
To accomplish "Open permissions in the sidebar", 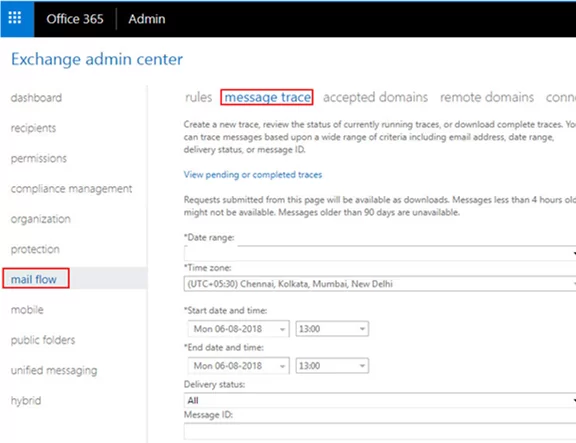I will click(39, 158).
